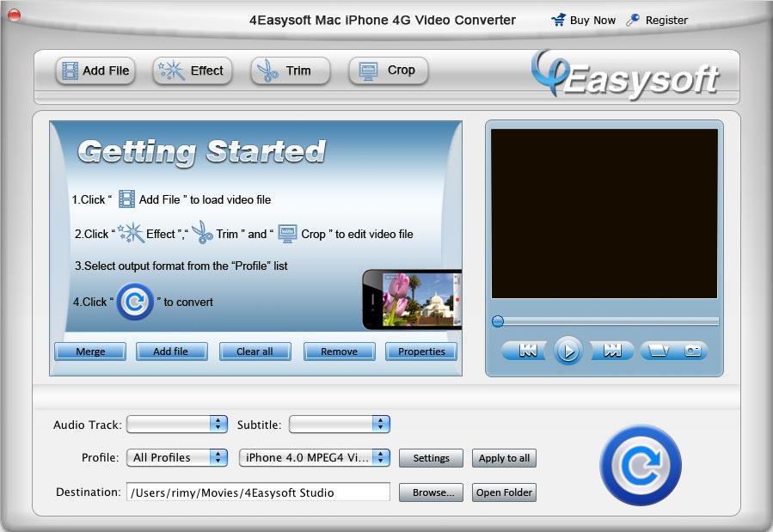The image size is (773, 532).
Task: Click the iPhone image in Getting Started
Action: [x=412, y=299]
